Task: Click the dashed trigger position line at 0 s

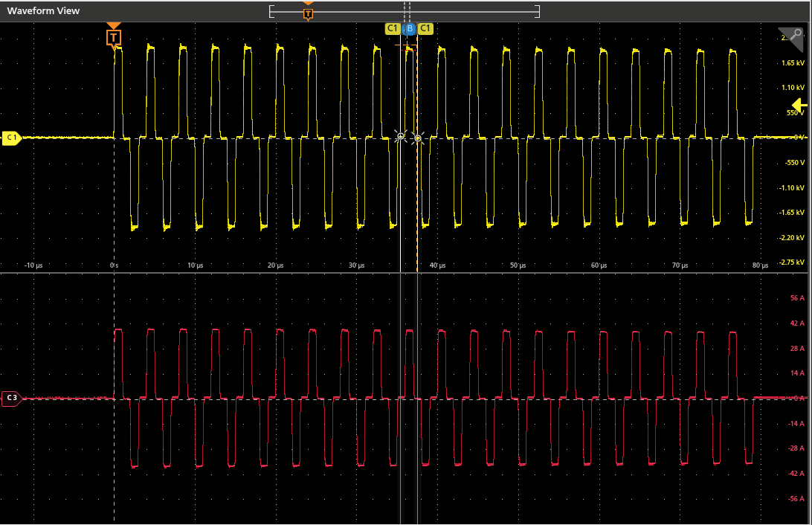Action: point(113,186)
